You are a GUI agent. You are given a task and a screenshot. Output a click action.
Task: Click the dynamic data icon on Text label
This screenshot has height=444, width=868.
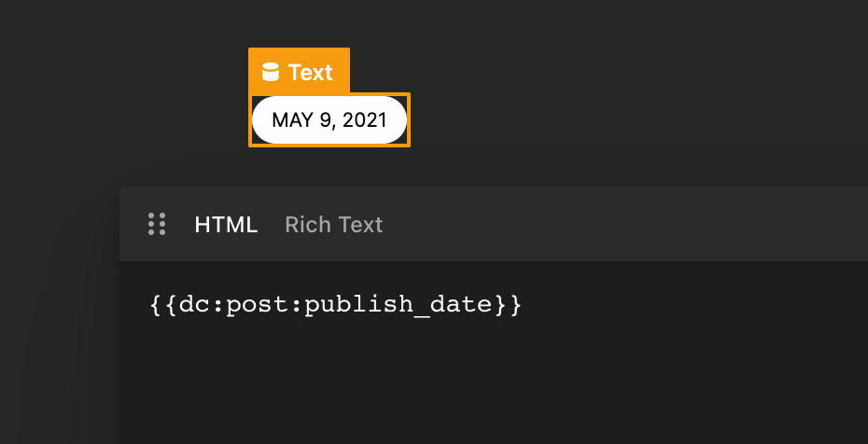[x=271, y=72]
